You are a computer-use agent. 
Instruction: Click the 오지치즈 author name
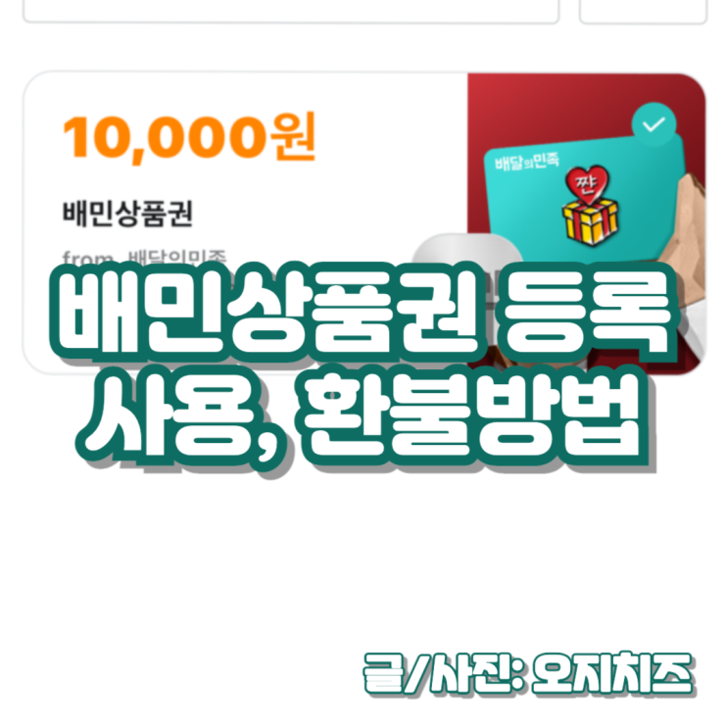tap(612, 673)
